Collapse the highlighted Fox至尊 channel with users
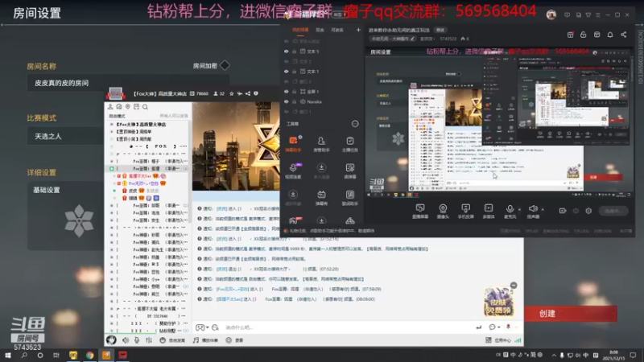Image resolution: width=644 pixels, height=362 pixels. tap(112, 168)
